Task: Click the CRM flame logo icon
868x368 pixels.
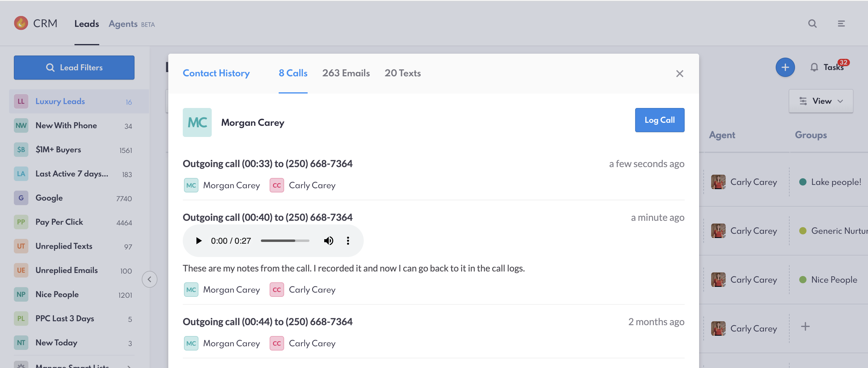Action: tap(21, 23)
